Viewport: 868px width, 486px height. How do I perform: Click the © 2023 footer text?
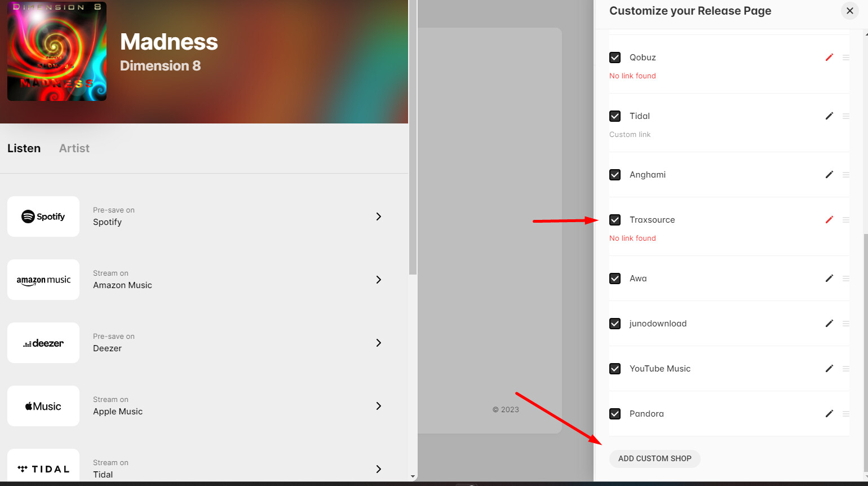tap(506, 410)
